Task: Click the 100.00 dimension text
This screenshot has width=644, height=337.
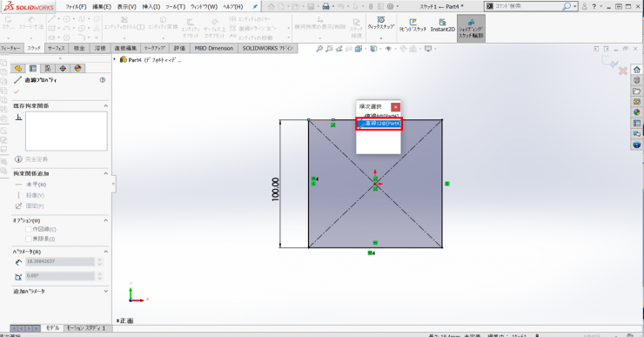Action: coord(275,189)
